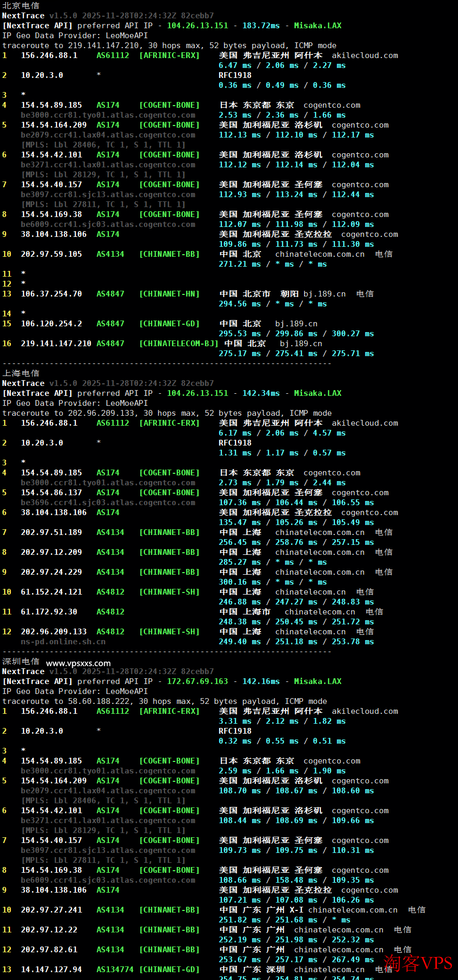458x980 pixels.
Task: Click the 248.38 ms latency value
Action: tap(240, 622)
